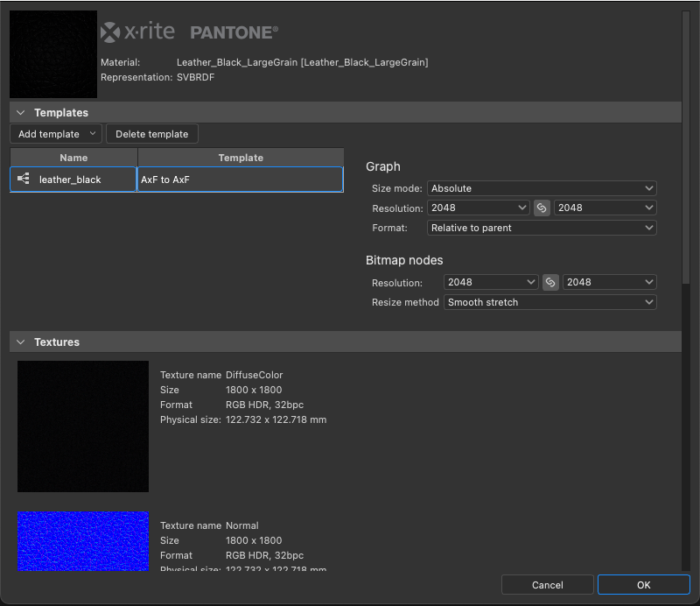Image resolution: width=700 pixels, height=606 pixels.
Task: Click the Pantone logo
Action: (x=234, y=32)
